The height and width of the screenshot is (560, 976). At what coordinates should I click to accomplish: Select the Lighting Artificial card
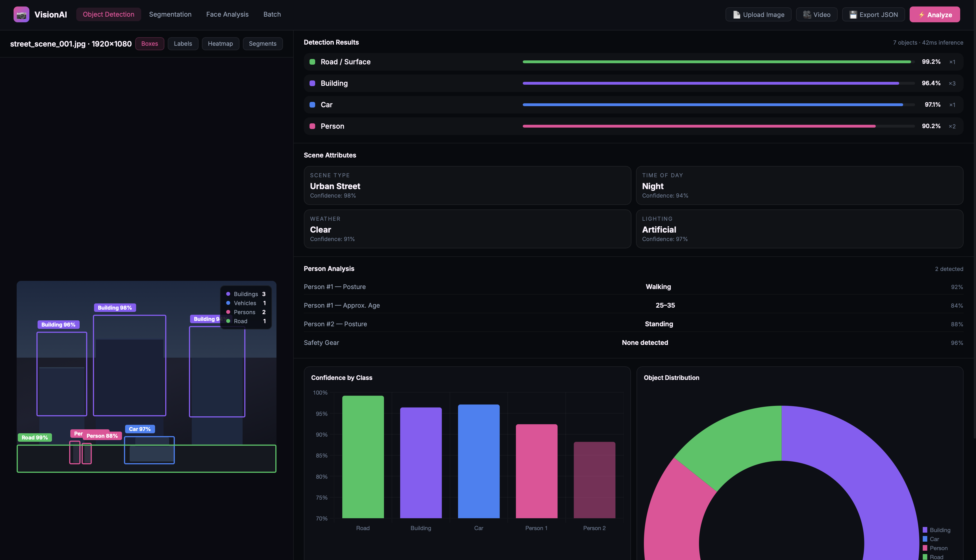tap(800, 229)
